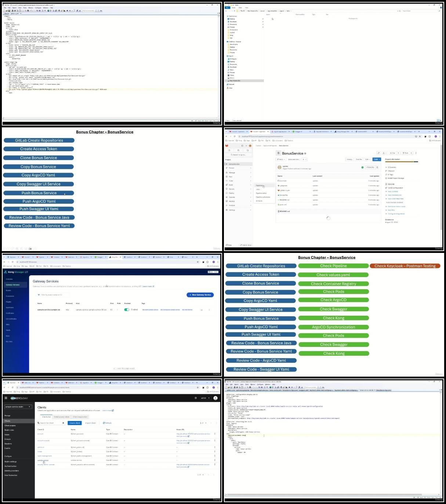Click the back arrow in File Explorer
This screenshot has width=446, height=504.
point(226,11)
